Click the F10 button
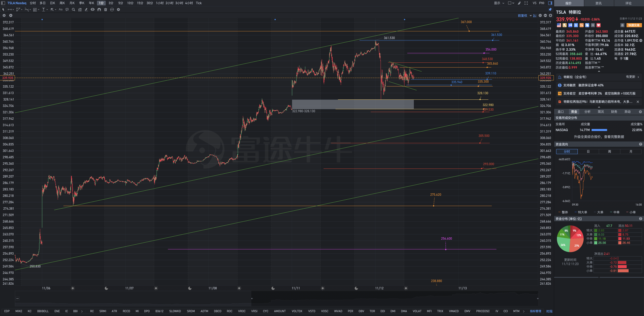 [542, 3]
